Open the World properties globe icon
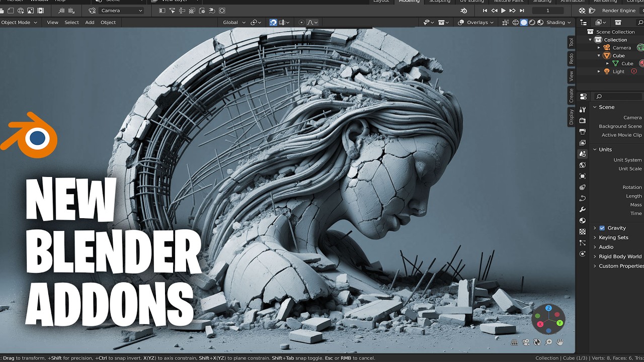The width and height of the screenshot is (644, 362). (x=583, y=165)
